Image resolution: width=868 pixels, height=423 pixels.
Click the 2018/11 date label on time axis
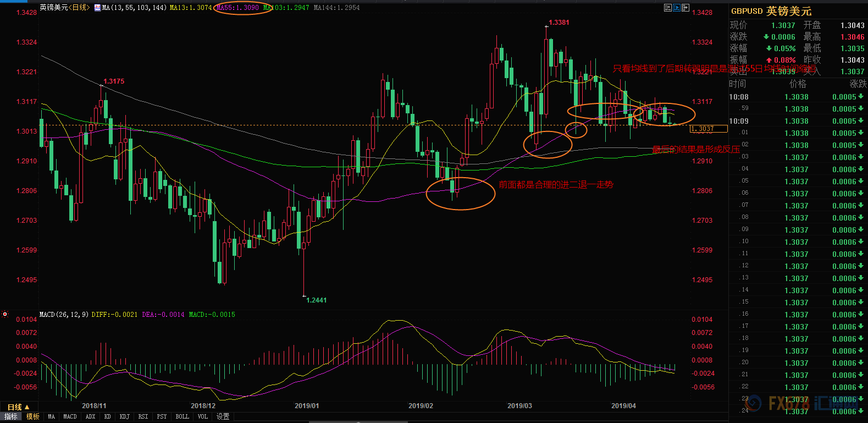coord(94,406)
